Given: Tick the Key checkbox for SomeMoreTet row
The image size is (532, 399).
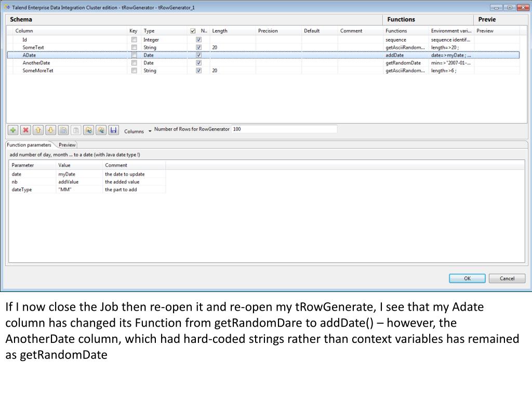Looking at the screenshot, I should [134, 71].
